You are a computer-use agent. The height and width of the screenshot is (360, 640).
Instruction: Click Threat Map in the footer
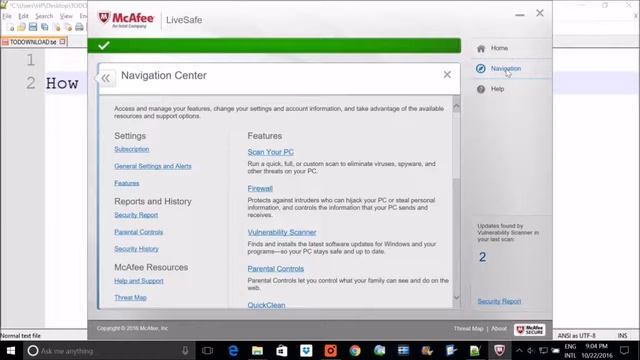[468, 329]
